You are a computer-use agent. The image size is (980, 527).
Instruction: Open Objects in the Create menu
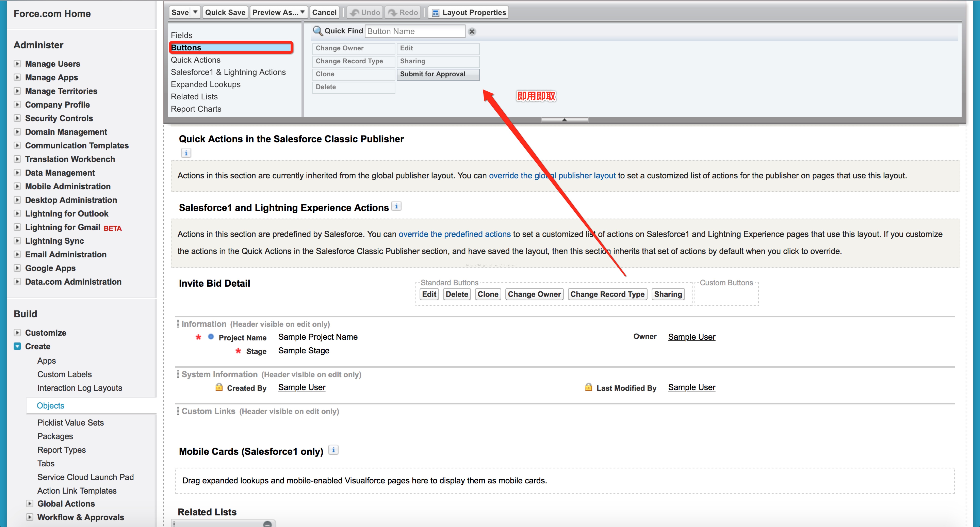[x=50, y=406]
